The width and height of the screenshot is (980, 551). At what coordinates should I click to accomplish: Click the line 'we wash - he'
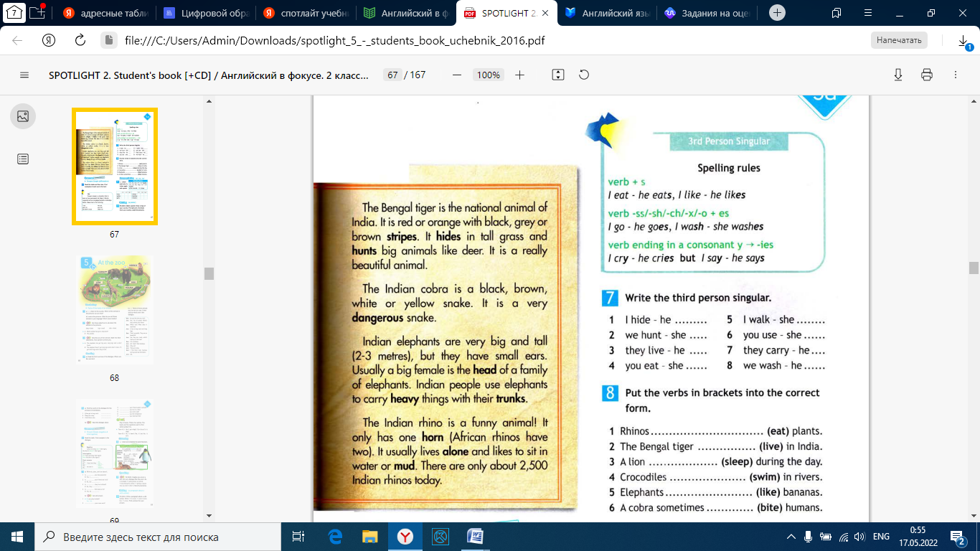[x=784, y=365]
